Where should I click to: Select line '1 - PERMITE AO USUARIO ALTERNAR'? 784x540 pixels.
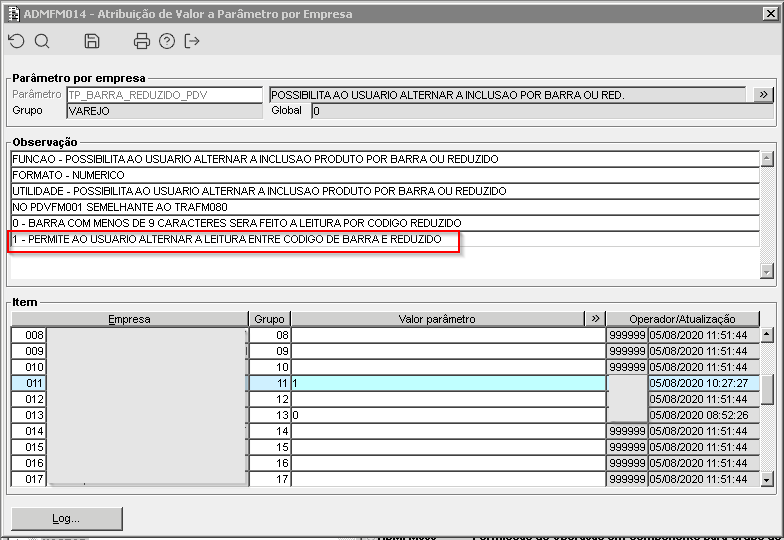pyautogui.click(x=385, y=239)
